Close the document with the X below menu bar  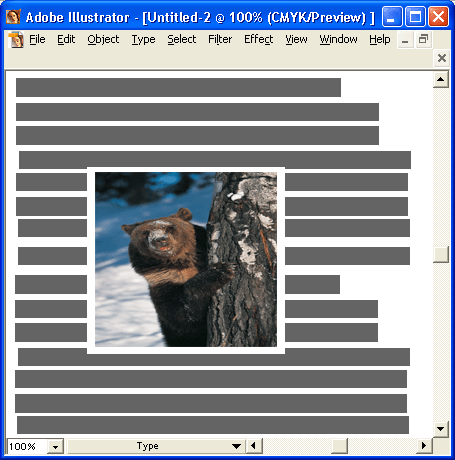pyautogui.click(x=442, y=58)
